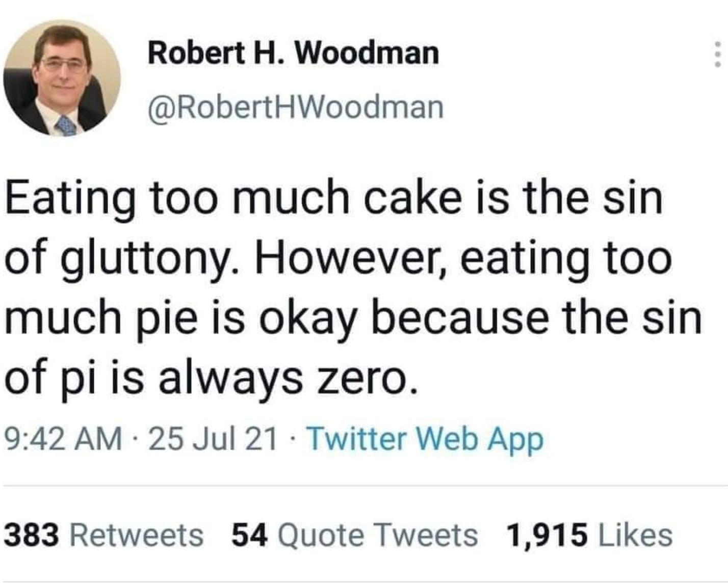Show the Likes list label
The height and width of the screenshot is (583, 728).
635,535
